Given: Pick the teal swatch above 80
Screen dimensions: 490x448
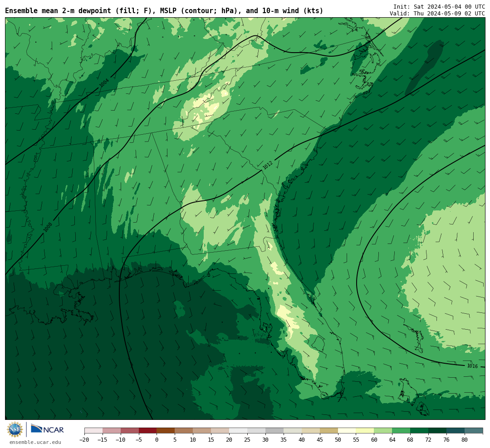Looking at the screenshot, I should [x=474, y=431].
